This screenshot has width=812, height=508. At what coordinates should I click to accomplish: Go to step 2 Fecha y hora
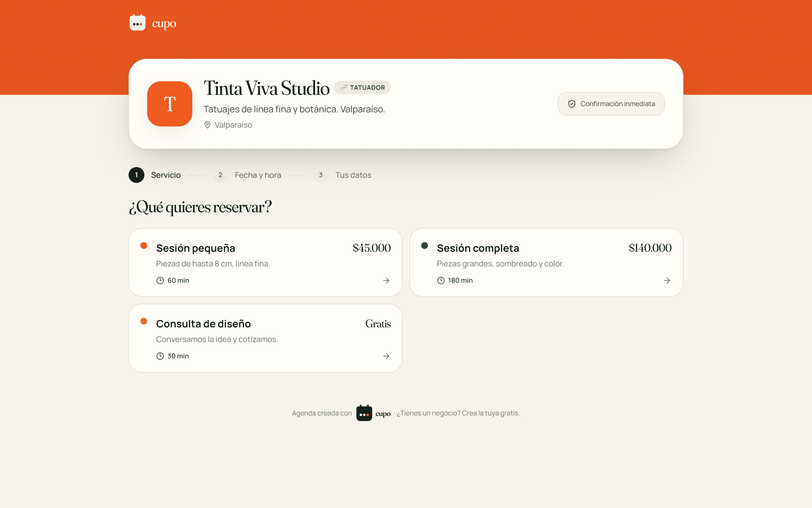[247, 175]
